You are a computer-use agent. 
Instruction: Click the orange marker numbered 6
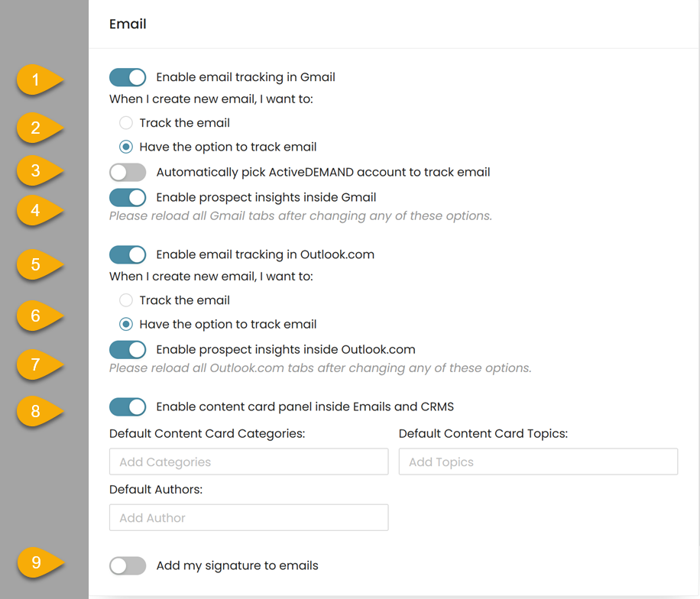[40, 316]
